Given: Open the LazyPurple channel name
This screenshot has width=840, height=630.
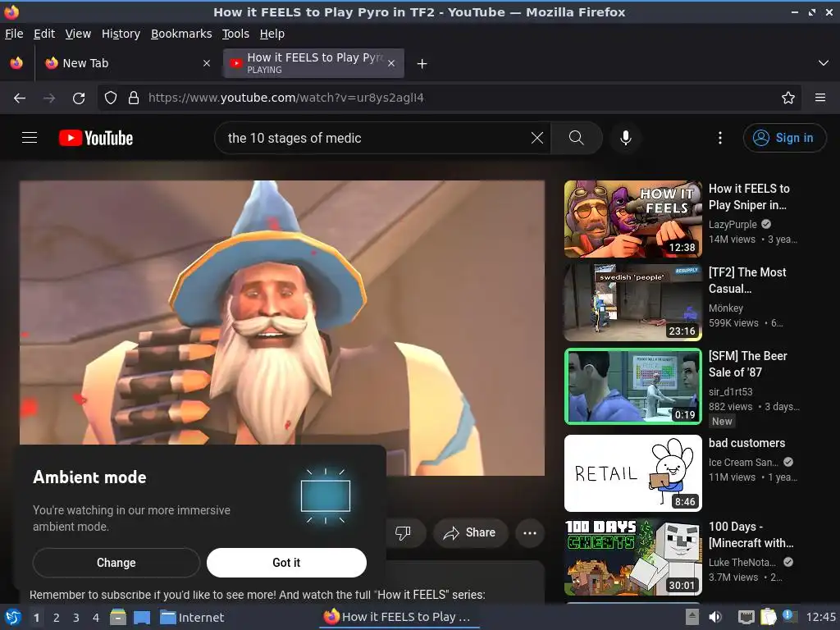Looking at the screenshot, I should 733,225.
